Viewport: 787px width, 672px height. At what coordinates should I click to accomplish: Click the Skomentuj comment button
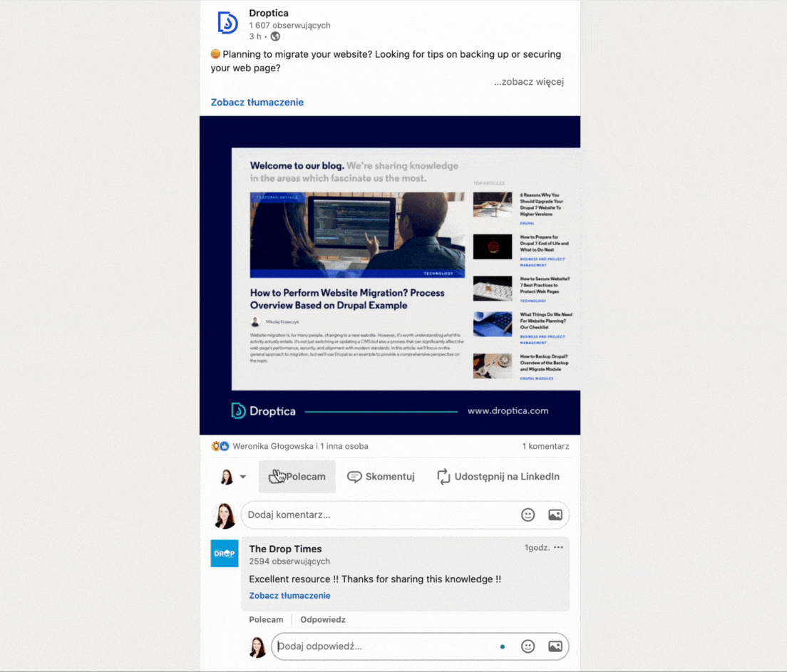click(381, 477)
